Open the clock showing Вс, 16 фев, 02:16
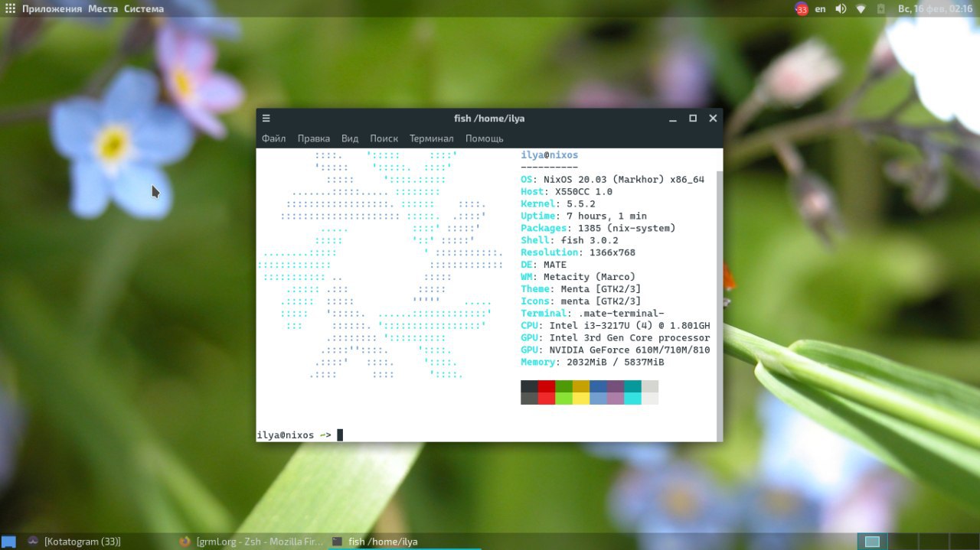 pos(935,9)
